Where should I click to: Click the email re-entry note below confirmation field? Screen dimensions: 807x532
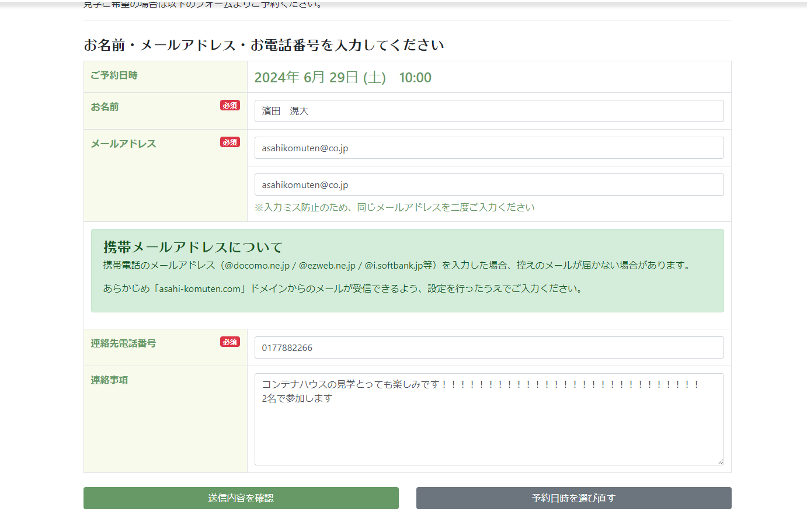click(394, 207)
